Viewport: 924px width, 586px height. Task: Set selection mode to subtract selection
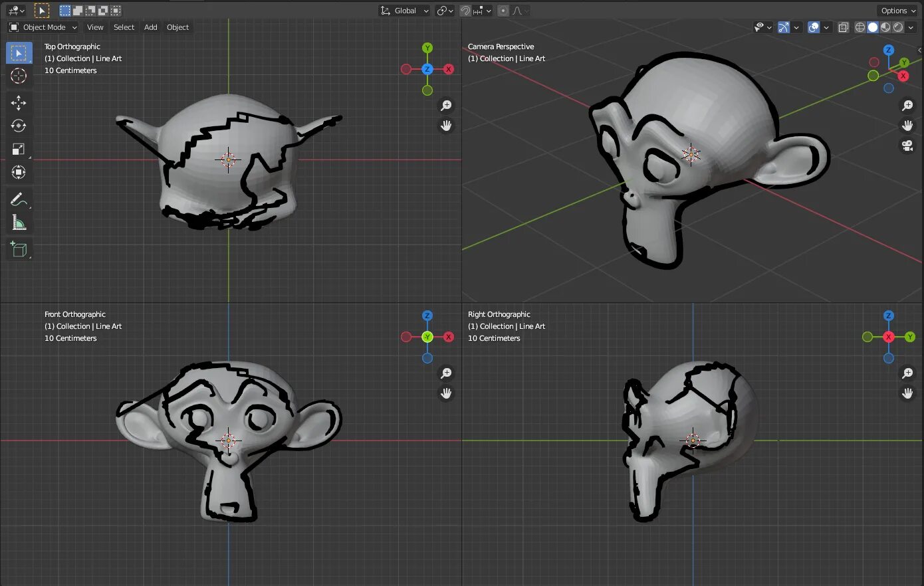(x=90, y=11)
